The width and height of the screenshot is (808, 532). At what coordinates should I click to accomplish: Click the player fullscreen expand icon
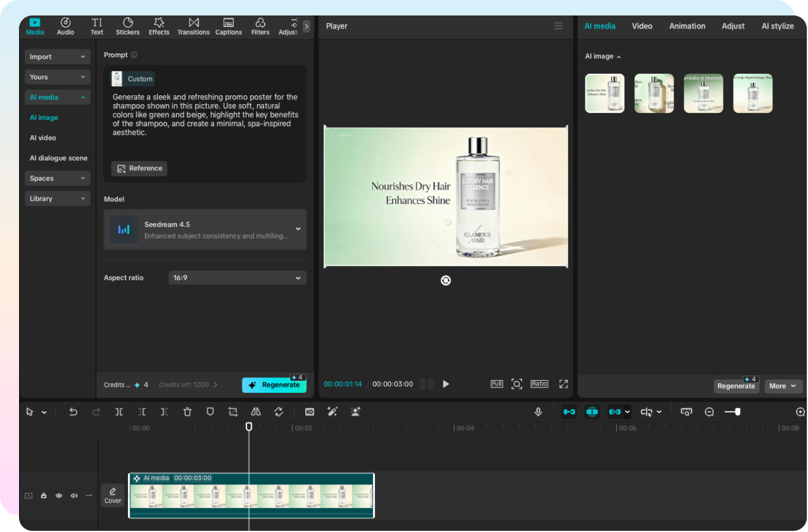click(563, 384)
